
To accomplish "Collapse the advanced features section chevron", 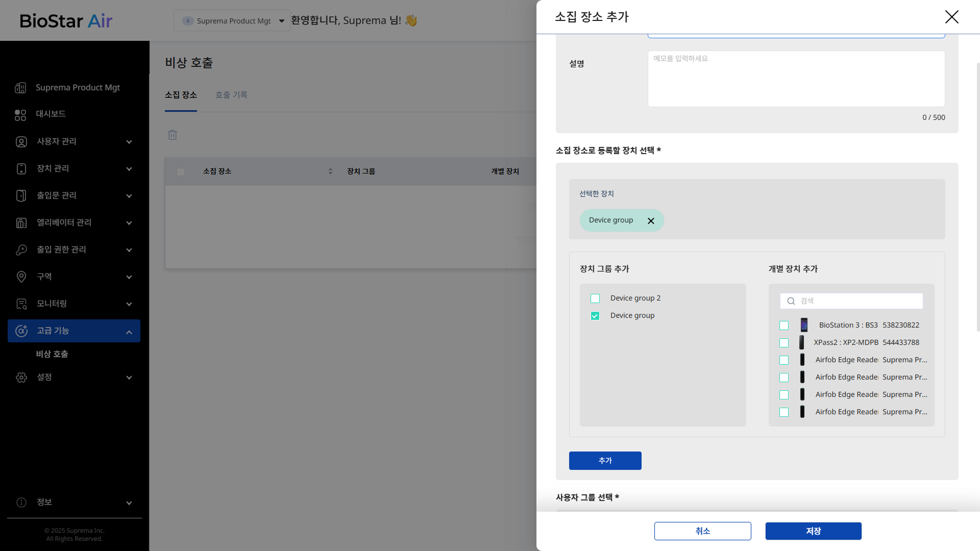I will click(x=129, y=332).
